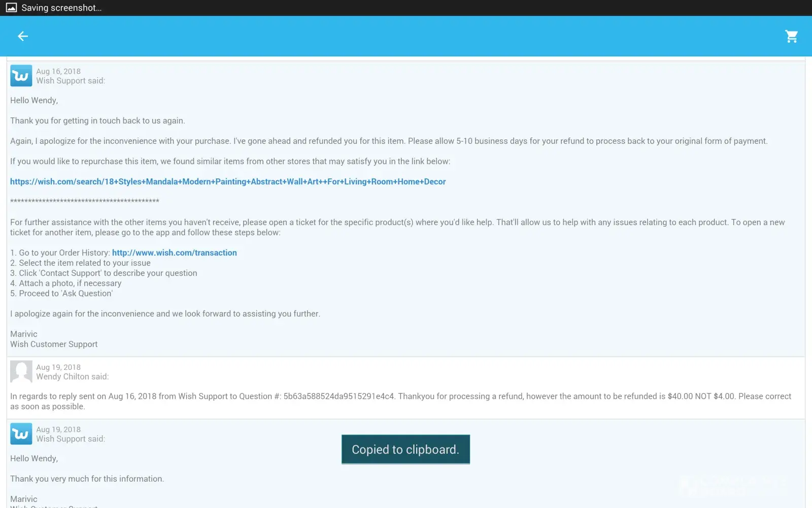
Task: Tap the 'Hello Wendy,' greeting in the last message
Action: coord(34,459)
